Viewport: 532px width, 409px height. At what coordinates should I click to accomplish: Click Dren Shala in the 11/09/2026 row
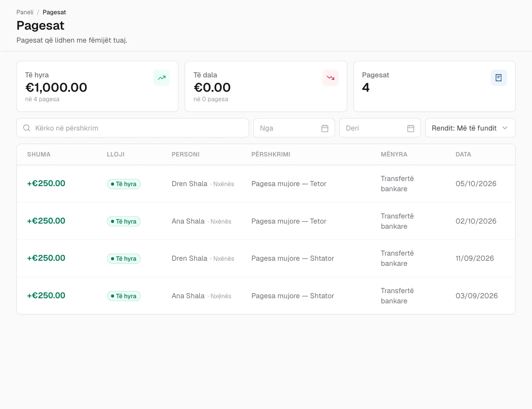pyautogui.click(x=190, y=258)
